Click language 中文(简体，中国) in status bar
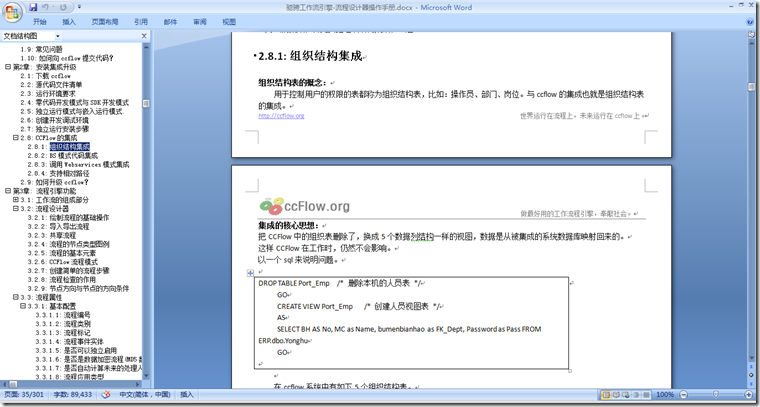 click(145, 395)
